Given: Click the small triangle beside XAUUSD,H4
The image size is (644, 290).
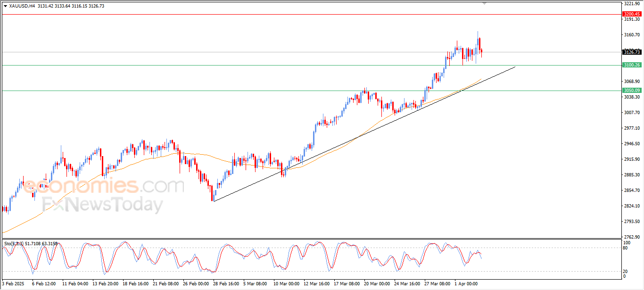Looking at the screenshot, I should 5,6.
